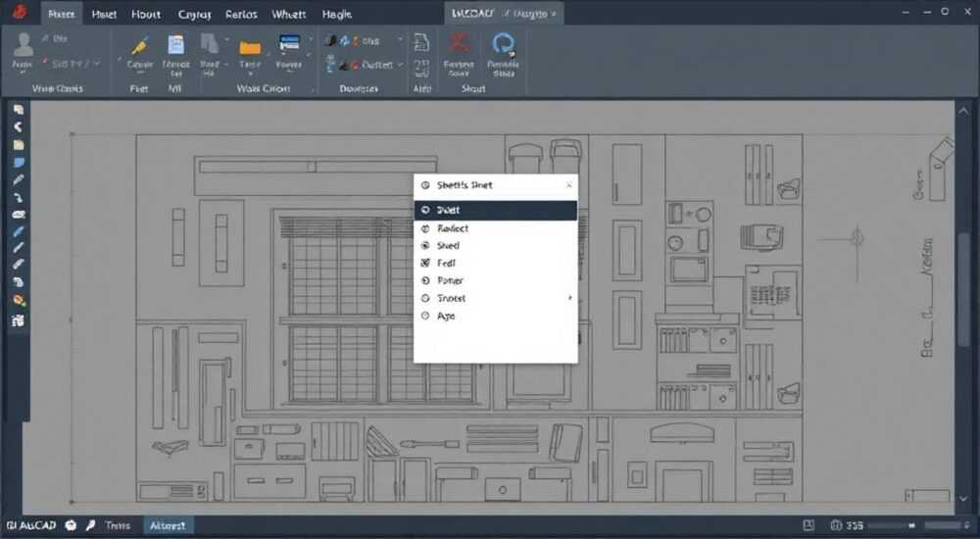This screenshot has width=980, height=539.
Task: Open dropdown arrow next to 'Durtert' row
Action: (x=400, y=65)
